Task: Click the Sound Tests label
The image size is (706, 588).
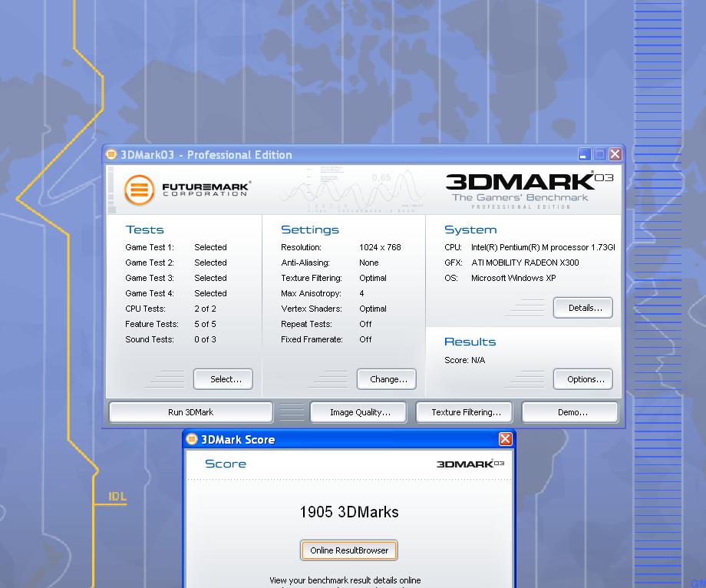Action: pos(150,339)
